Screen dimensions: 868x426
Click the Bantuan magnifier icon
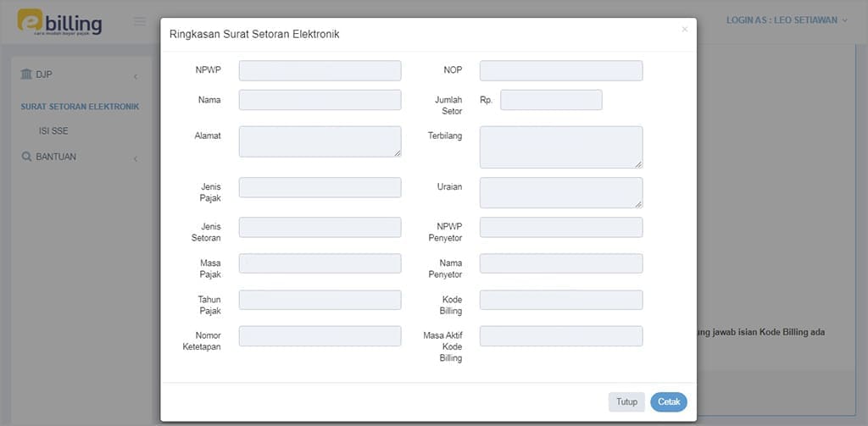(x=26, y=157)
